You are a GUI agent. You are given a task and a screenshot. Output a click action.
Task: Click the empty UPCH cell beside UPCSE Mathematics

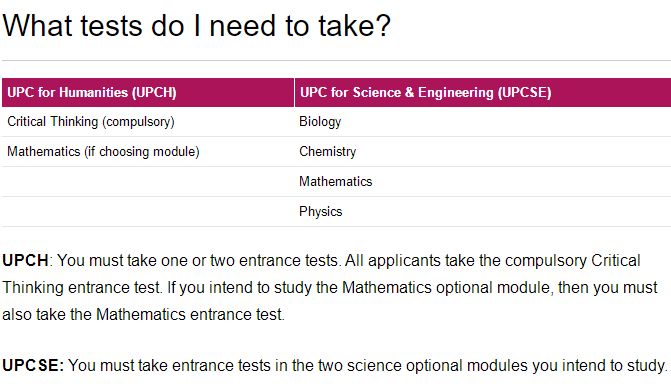click(x=148, y=182)
